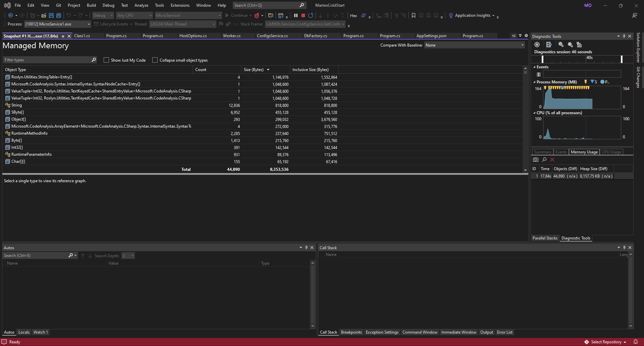Pause the debugging session
Image resolution: width=644 pixels, height=346 pixels.
(x=296, y=15)
